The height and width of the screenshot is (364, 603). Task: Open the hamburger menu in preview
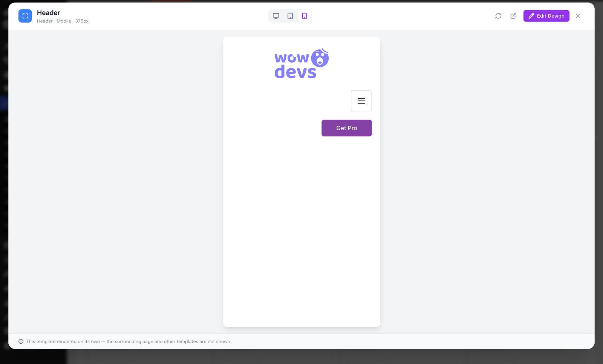[361, 101]
